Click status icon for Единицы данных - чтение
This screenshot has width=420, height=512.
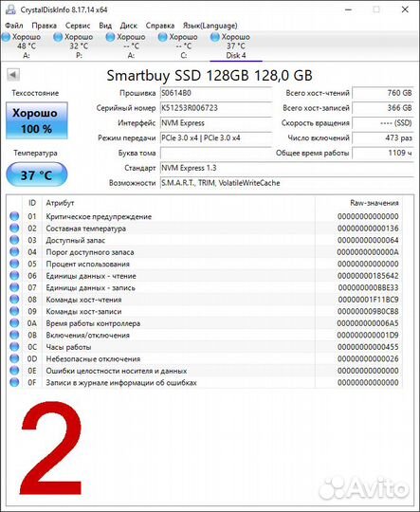[x=14, y=276]
